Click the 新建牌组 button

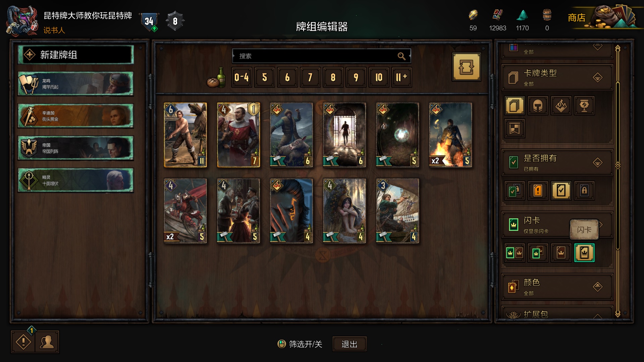[76, 55]
